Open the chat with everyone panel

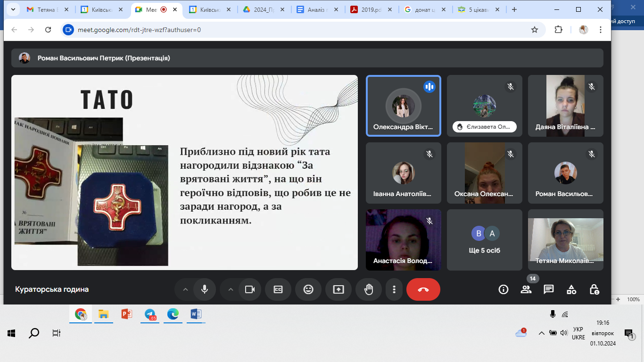549,289
